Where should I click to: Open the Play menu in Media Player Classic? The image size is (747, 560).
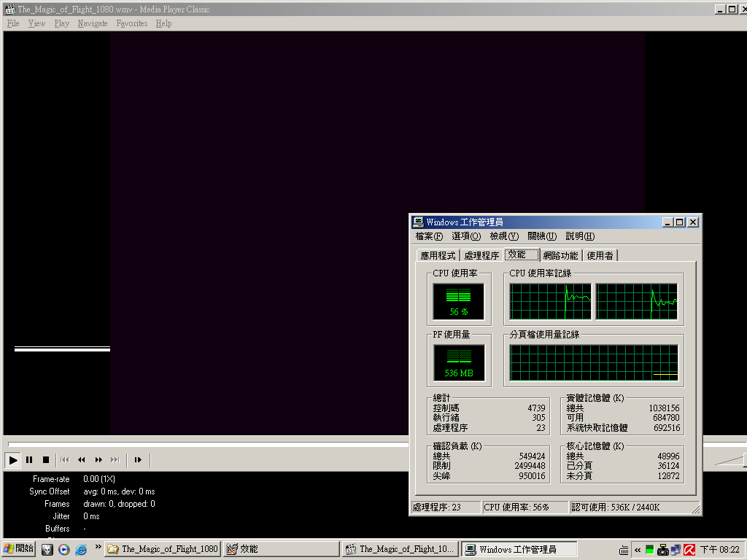[61, 23]
